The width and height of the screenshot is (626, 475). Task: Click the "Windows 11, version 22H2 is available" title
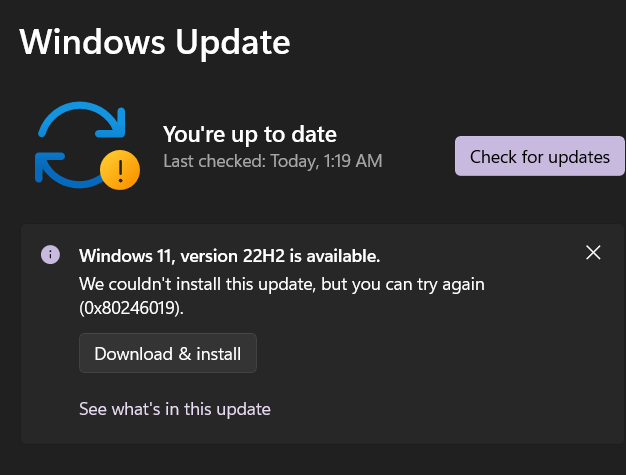229,255
